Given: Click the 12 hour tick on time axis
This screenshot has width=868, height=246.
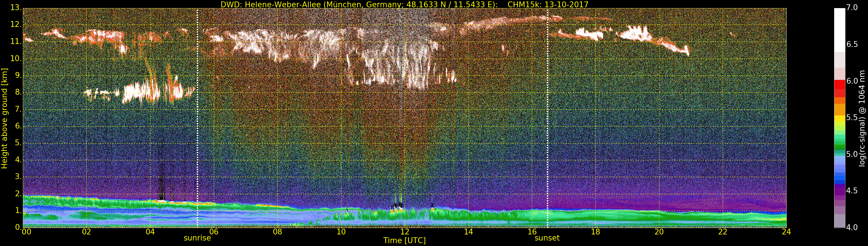Looking at the screenshot, I should (x=404, y=232).
